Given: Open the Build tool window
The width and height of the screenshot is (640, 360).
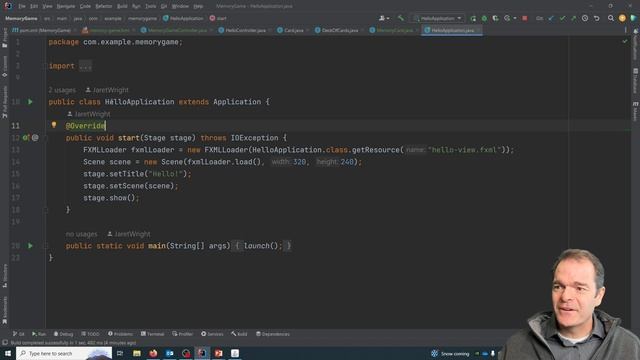Looking at the screenshot, I should pyautogui.click(x=239, y=334).
